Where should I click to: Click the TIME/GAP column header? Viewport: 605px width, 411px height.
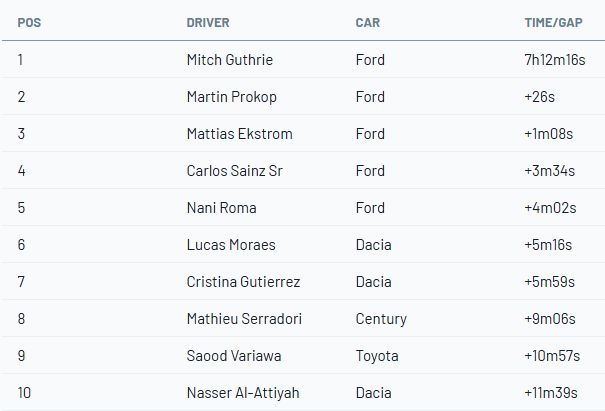(553, 22)
